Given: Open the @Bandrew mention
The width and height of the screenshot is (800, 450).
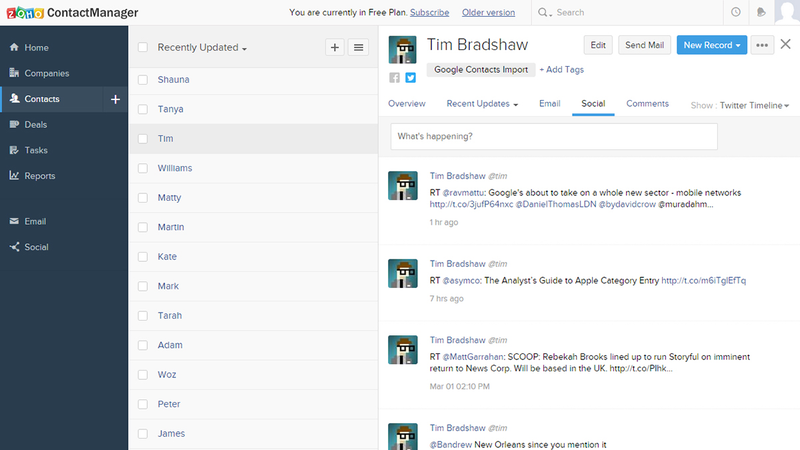Looking at the screenshot, I should (x=451, y=444).
